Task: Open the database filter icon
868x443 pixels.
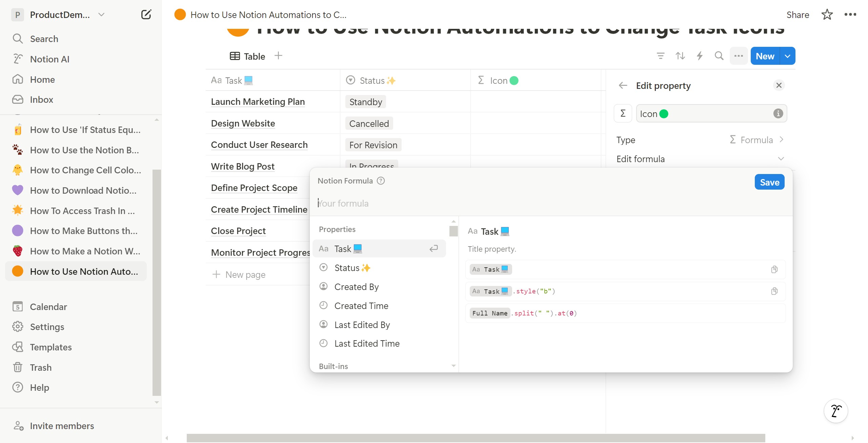Action: pos(660,56)
